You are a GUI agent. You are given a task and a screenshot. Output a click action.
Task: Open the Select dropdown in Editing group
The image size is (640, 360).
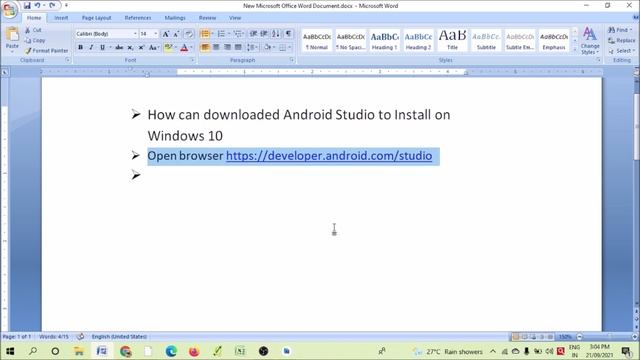tap(622, 51)
